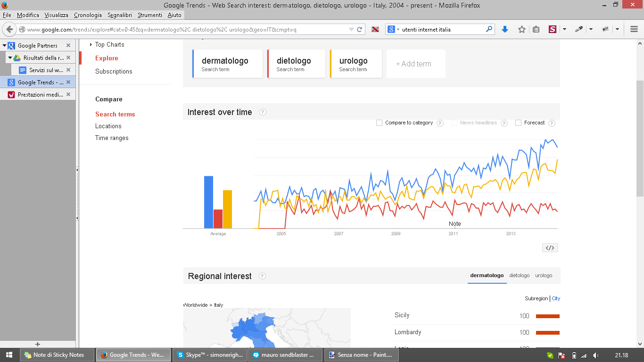The image size is (644, 362).
Task: Collapse the sidebar with the splitter handle
Action: click(77, 194)
